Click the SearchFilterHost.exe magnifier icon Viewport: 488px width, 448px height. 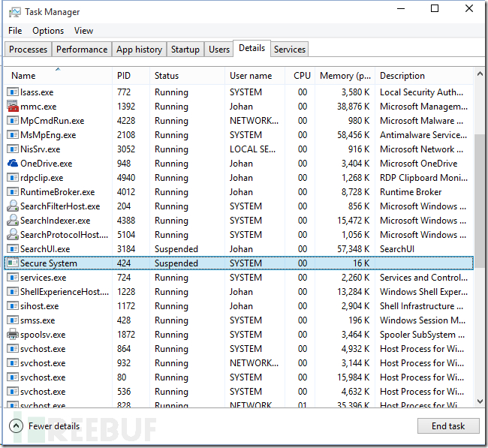[13, 206]
